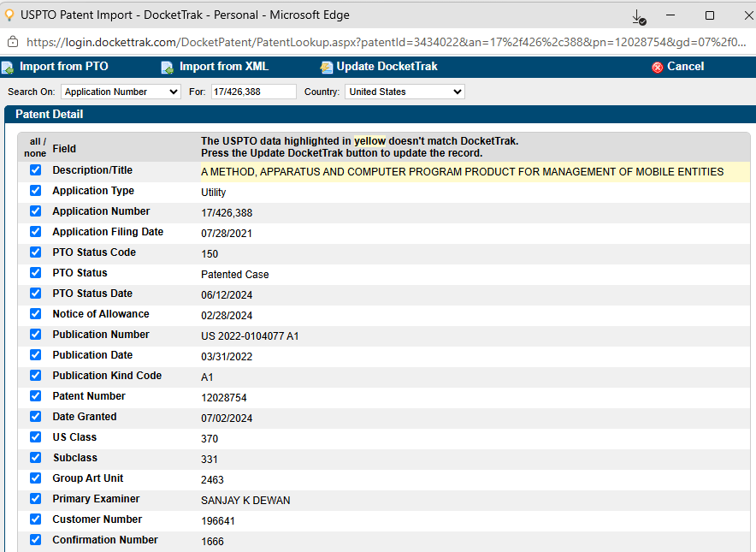The height and width of the screenshot is (552, 756).
Task: Deselect the Subclass checkbox
Action: pos(35,457)
